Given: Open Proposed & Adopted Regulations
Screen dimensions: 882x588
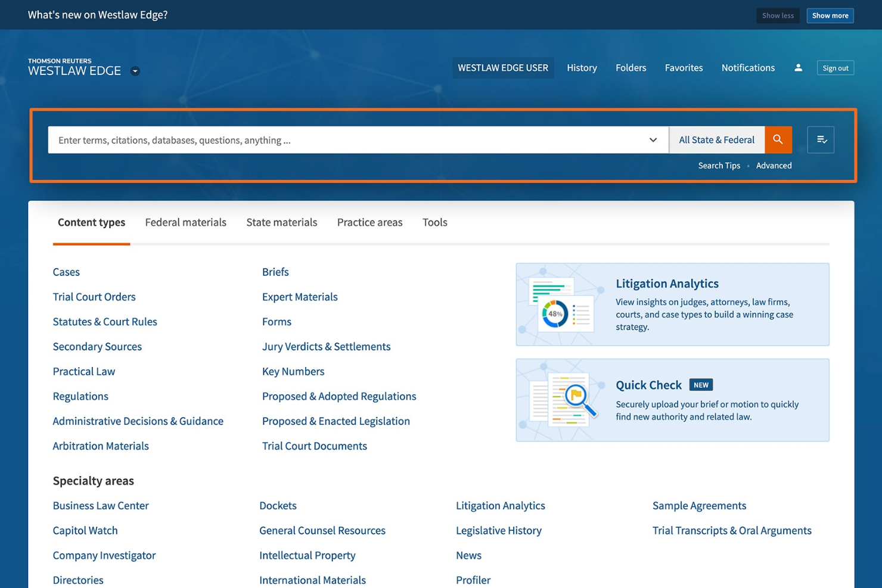Looking at the screenshot, I should click(x=339, y=396).
